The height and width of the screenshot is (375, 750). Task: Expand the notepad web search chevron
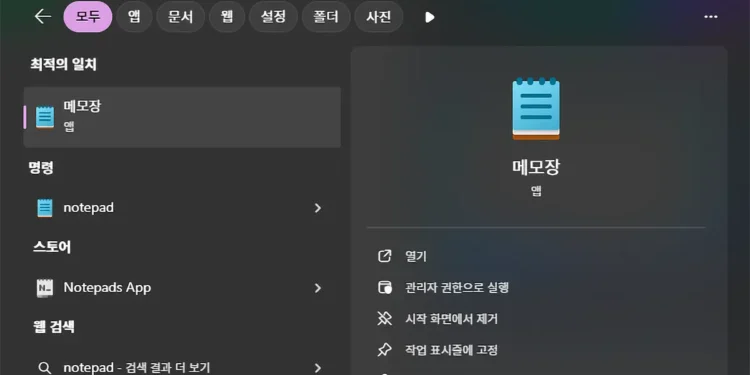[x=318, y=368]
